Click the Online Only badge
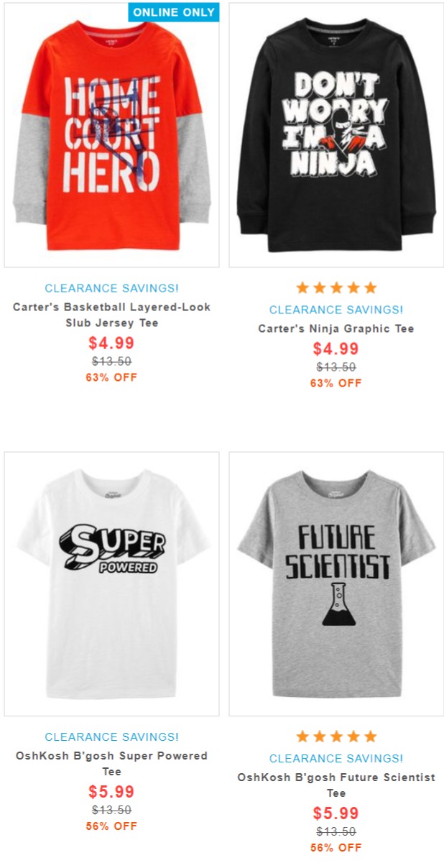 pos(173,12)
